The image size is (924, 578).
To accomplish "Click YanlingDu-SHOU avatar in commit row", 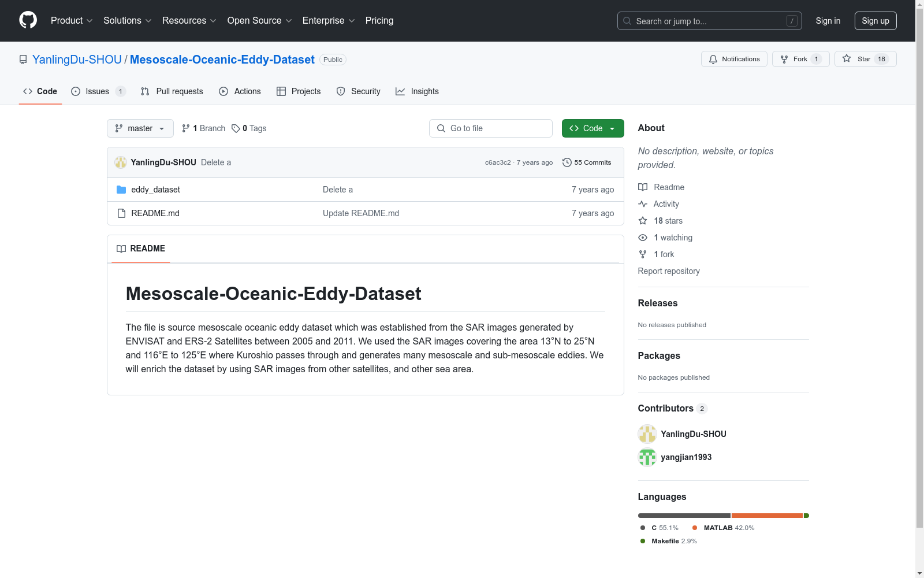I will (121, 162).
